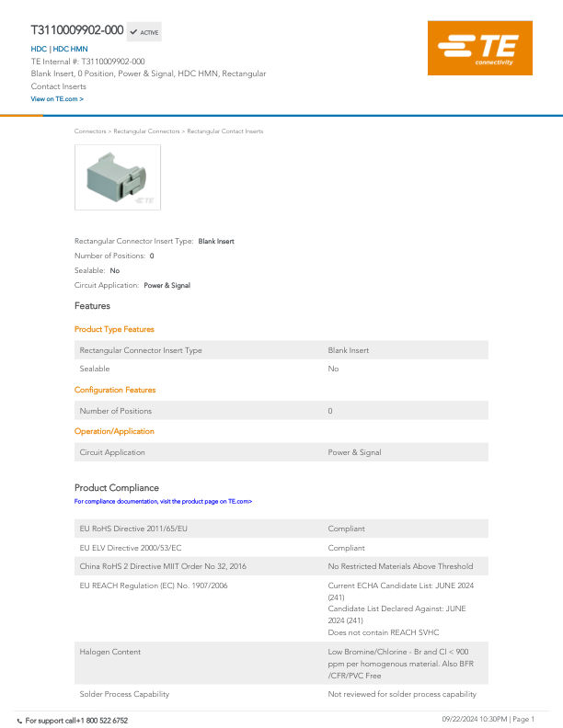Select the Circuit Application table row label
Viewport: 563px width, 728px height.
pos(112,452)
